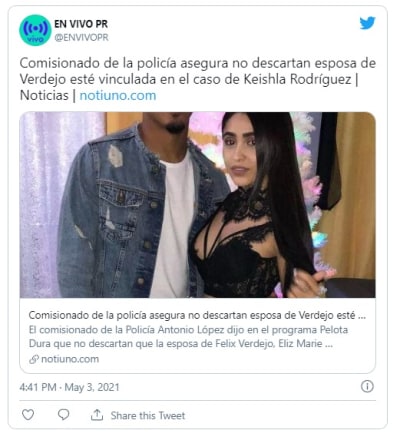This screenshot has width=400, height=440.
Task: Click the Share this Tweet label
Action: 148,415
